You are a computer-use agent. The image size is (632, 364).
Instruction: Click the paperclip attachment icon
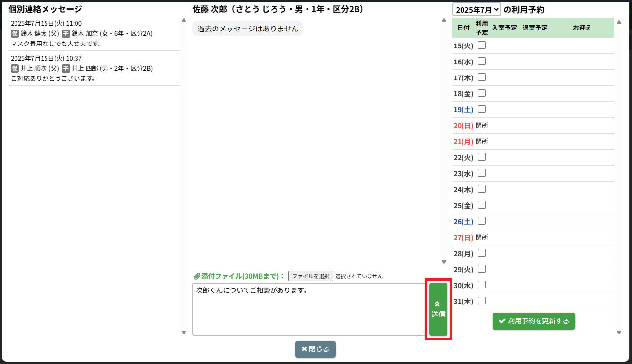[197, 276]
